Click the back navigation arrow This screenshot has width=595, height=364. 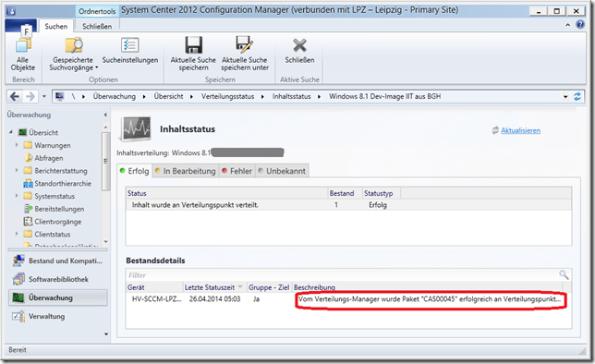[15, 97]
